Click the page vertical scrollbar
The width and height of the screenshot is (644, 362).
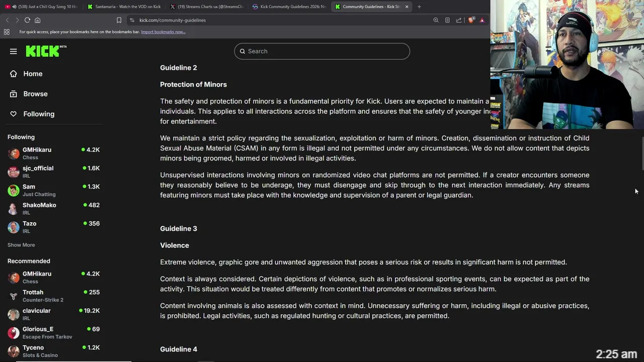tap(642, 153)
